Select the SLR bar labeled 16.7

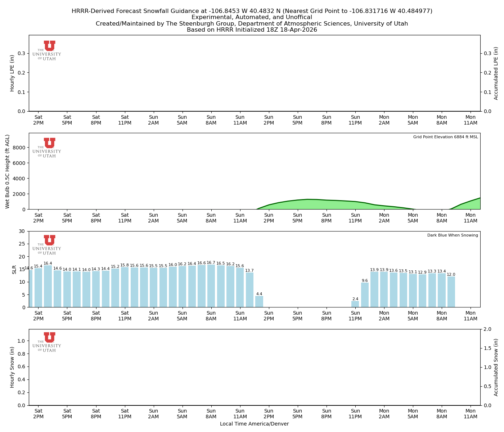211,286
